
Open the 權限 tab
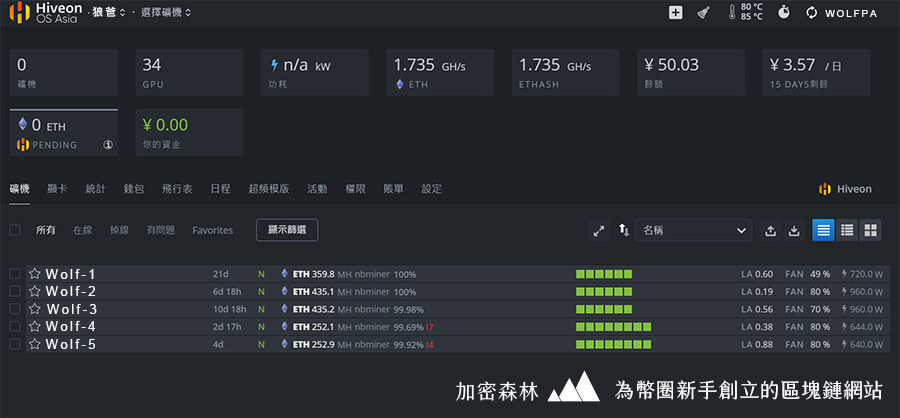click(355, 188)
